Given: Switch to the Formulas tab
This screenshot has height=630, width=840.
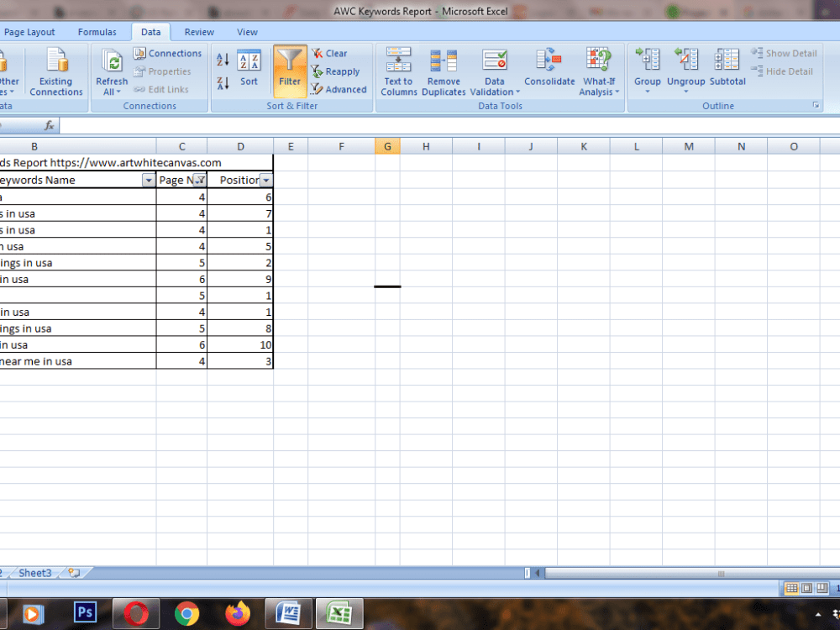Looking at the screenshot, I should click(x=97, y=32).
